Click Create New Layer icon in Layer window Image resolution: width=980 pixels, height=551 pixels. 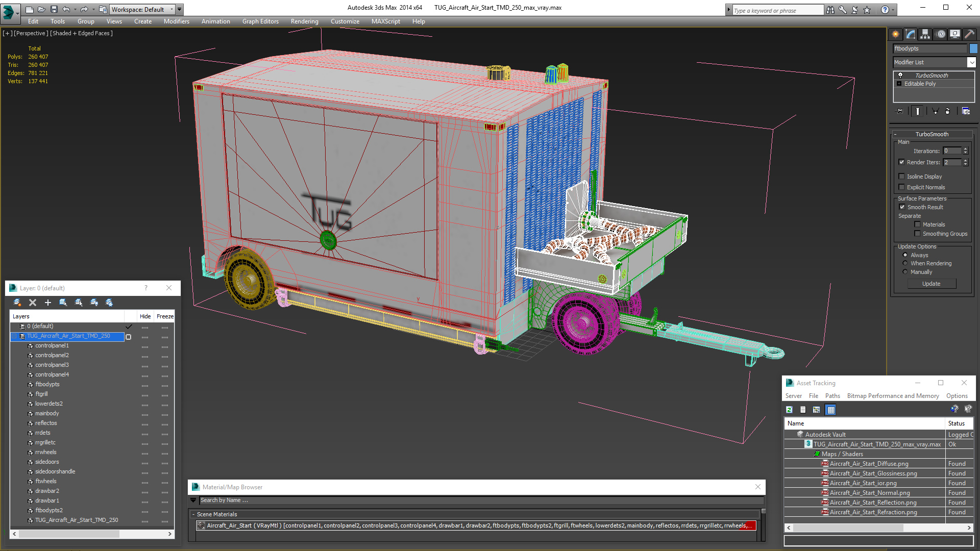pyautogui.click(x=17, y=303)
